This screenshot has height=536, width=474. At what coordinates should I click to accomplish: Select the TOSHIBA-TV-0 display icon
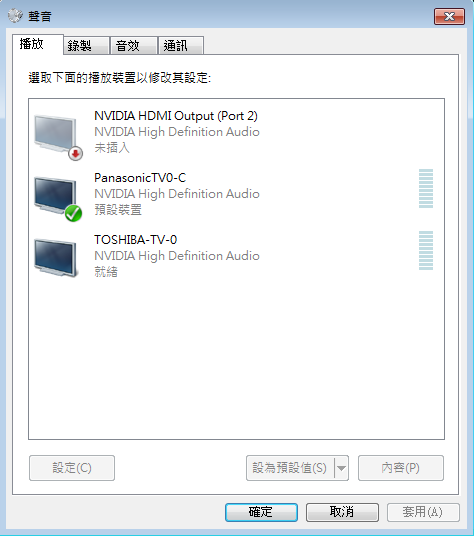[x=55, y=258]
